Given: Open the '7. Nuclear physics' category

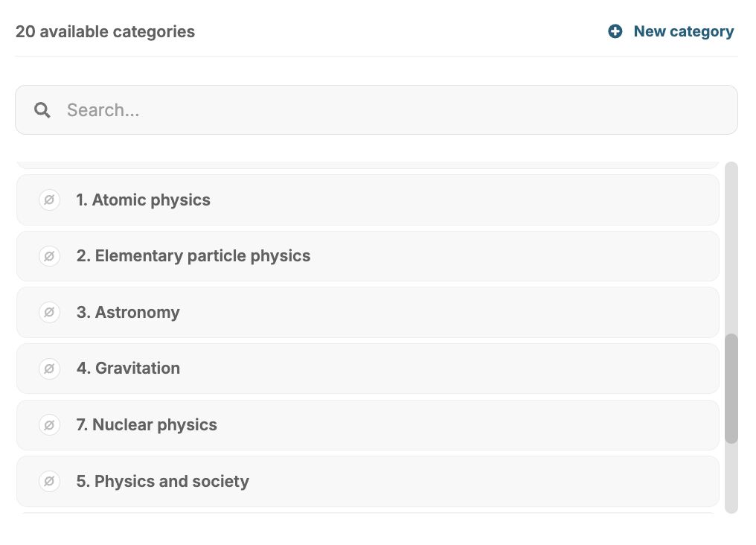Looking at the screenshot, I should coord(147,425).
